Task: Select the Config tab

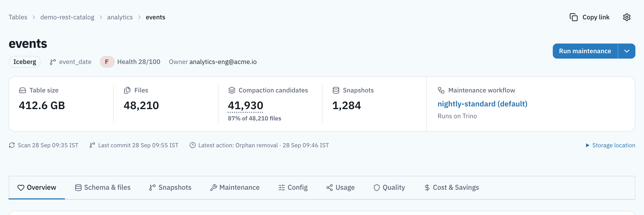Action: pyautogui.click(x=293, y=188)
